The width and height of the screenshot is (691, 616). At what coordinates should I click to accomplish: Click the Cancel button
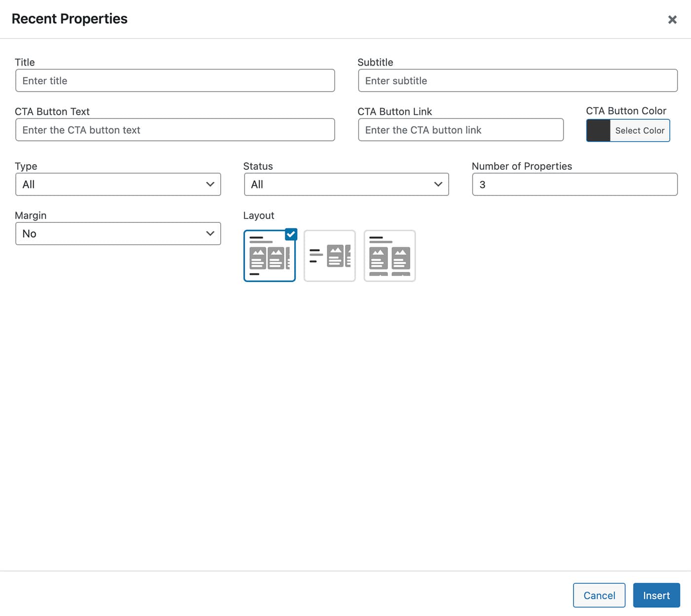coord(599,595)
